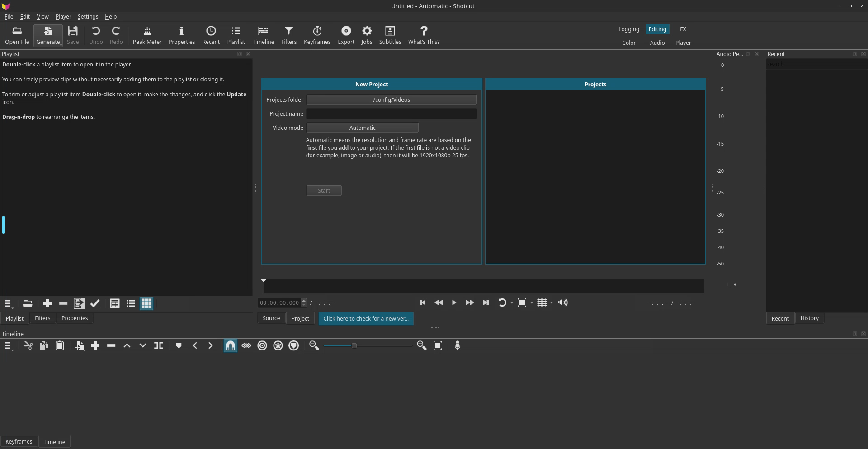868x449 pixels.
Task: Expand the player grid options arrow
Action: click(x=552, y=303)
